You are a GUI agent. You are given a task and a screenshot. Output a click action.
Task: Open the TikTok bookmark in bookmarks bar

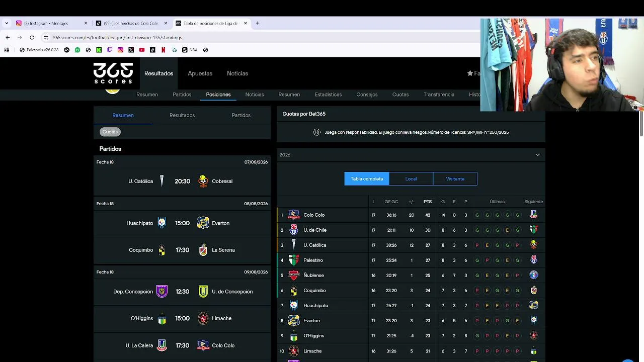(152, 50)
